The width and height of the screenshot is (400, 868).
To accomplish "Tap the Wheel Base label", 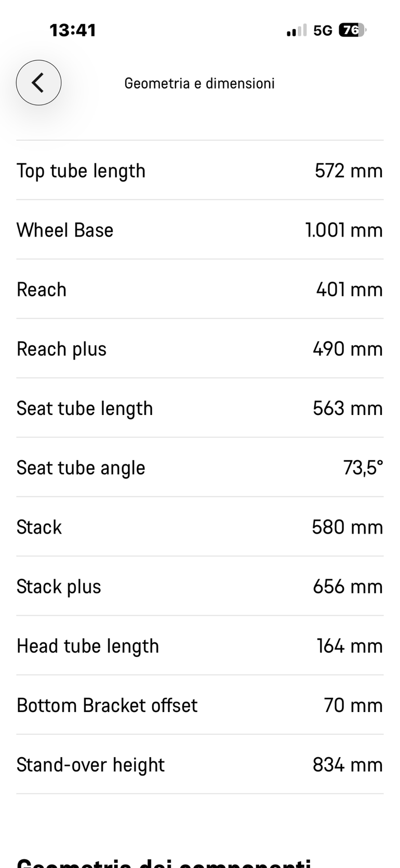I will (65, 230).
